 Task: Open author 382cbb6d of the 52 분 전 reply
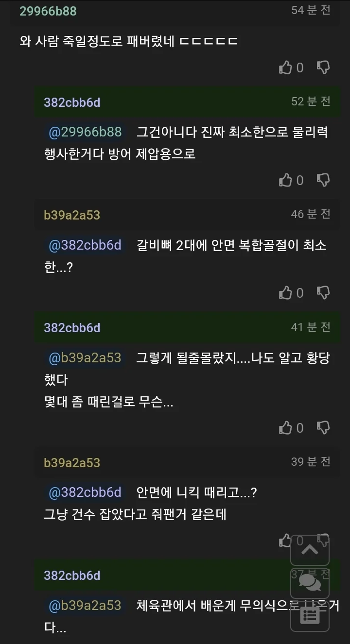72,102
